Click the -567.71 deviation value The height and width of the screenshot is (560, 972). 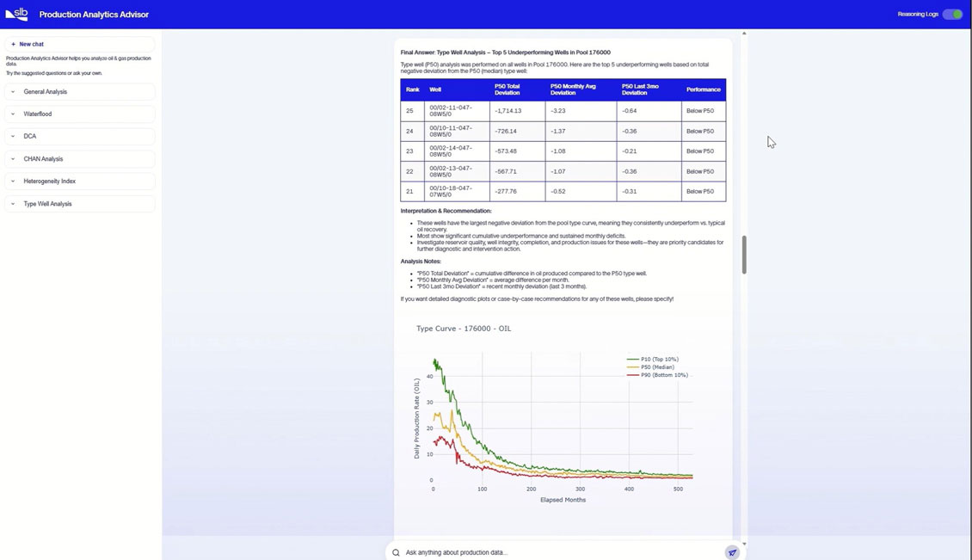tap(506, 172)
